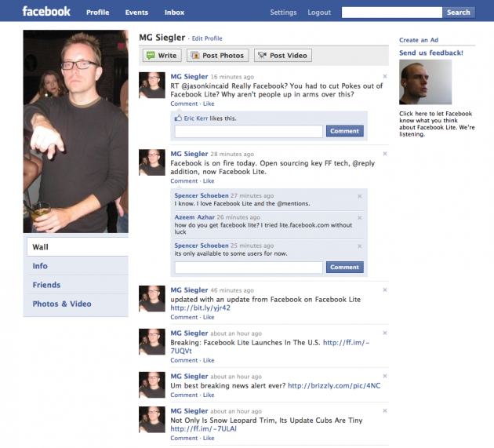Click Comment link under 'on fire today' post
494x448 pixels.
[184, 181]
